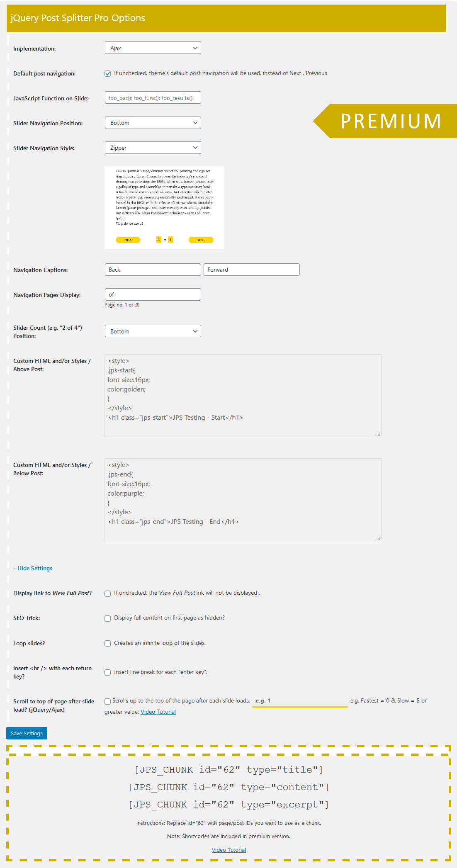
Task: Click the JPS_CHUNK excerpt shortcode text
Action: 228,805
